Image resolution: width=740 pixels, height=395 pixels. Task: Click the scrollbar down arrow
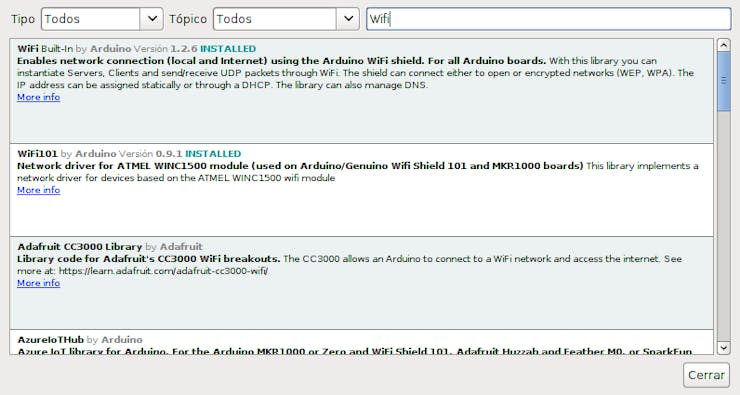click(x=723, y=348)
